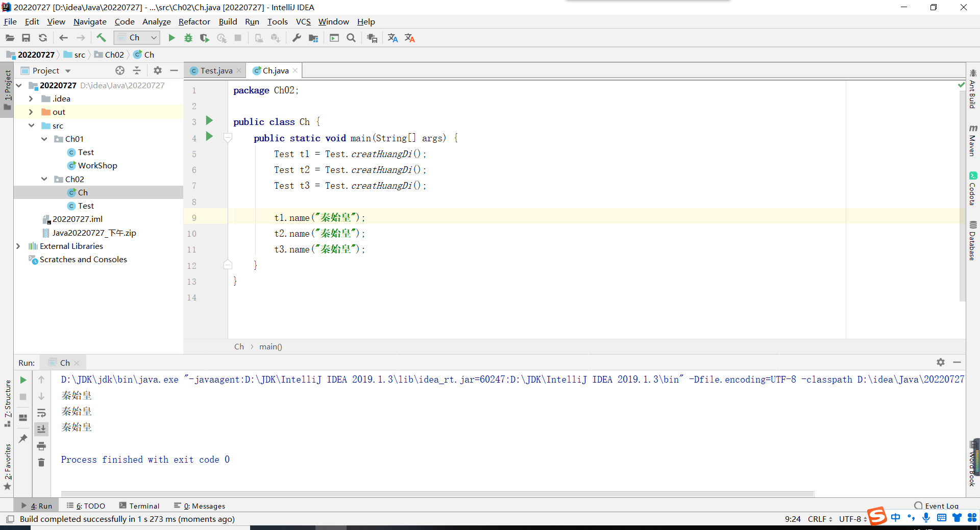Screen dimensions: 980x530
Task: Open the Database side tool window
Action: click(x=973, y=240)
